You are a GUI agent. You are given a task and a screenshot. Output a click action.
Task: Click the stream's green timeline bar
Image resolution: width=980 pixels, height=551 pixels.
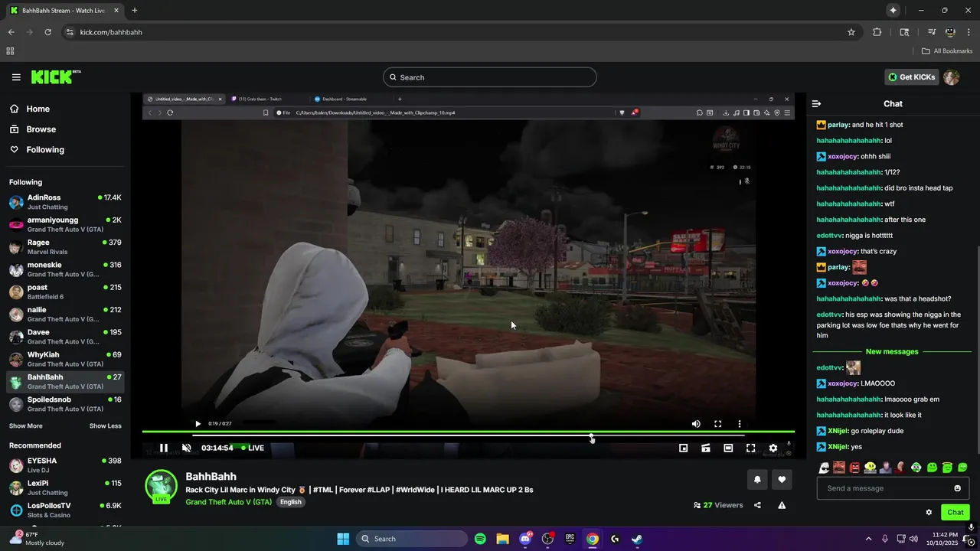click(x=468, y=432)
